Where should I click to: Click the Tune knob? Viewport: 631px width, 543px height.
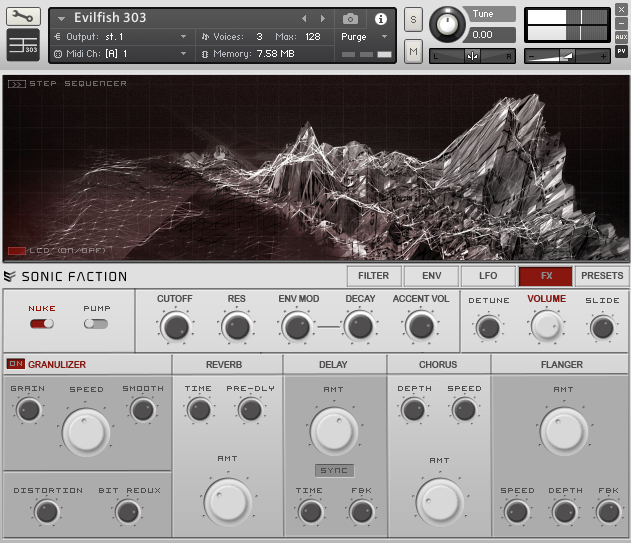click(x=448, y=25)
